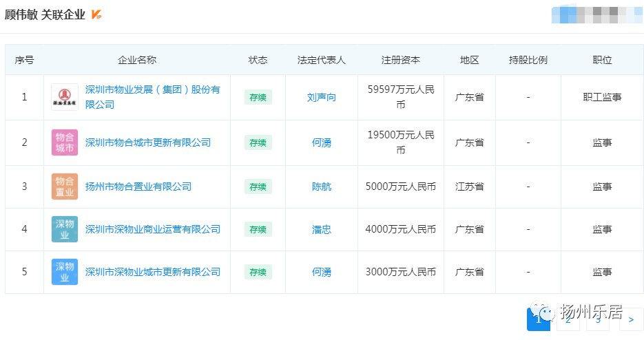This screenshot has height=340, width=644.
Task: View legal representative 何湧 in row 2
Action: (x=321, y=142)
